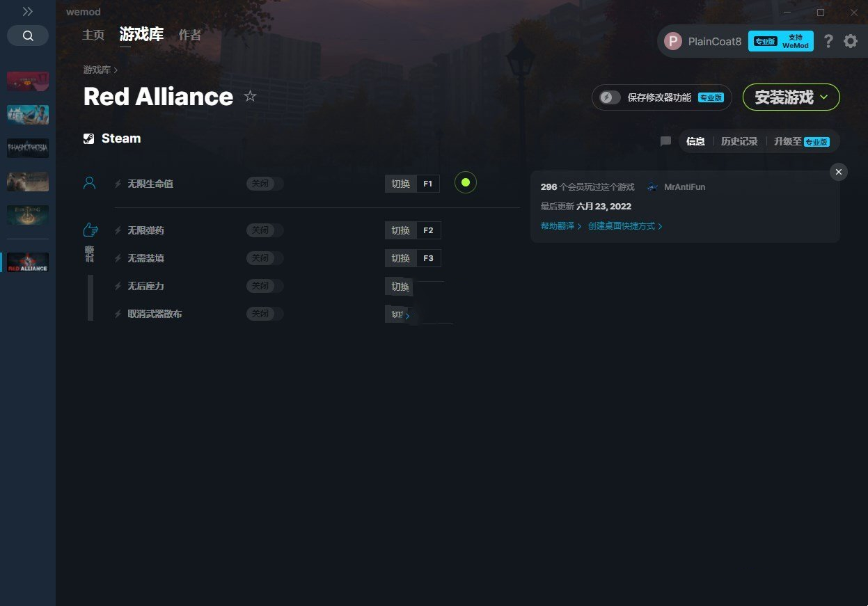Toggle 取消武器散布 switch

pyautogui.click(x=265, y=314)
